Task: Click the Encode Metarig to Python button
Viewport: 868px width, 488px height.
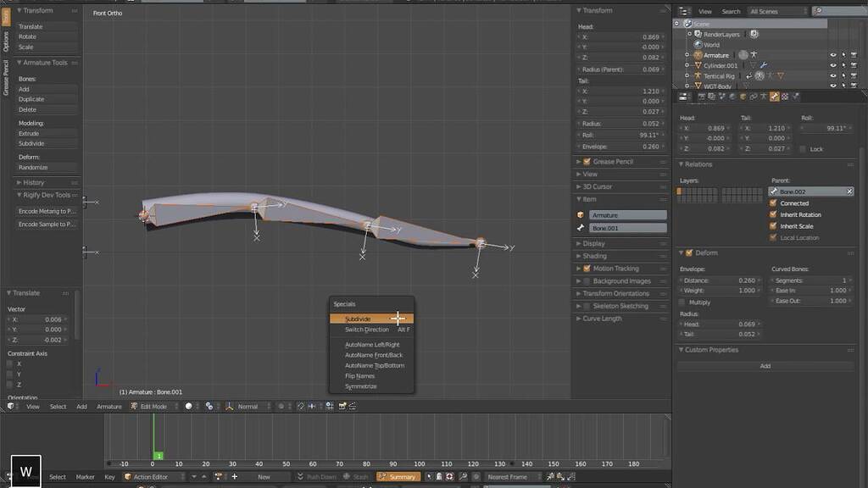Action: [47, 211]
